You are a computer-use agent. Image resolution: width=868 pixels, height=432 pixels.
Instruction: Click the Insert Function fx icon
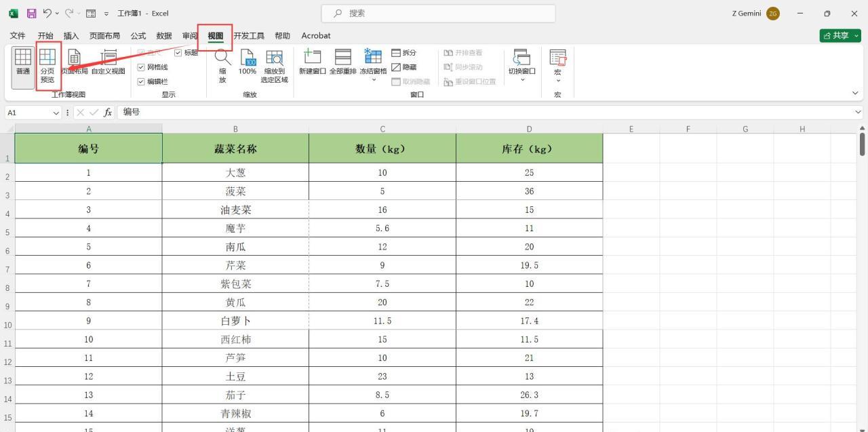(x=108, y=113)
